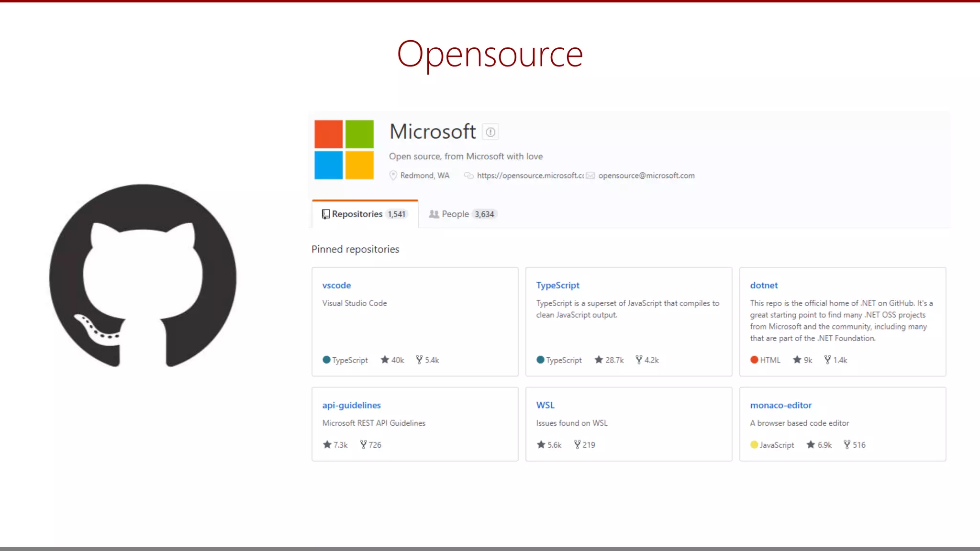980x551 pixels.
Task: Click the 516 forks count
Action: pyautogui.click(x=859, y=445)
